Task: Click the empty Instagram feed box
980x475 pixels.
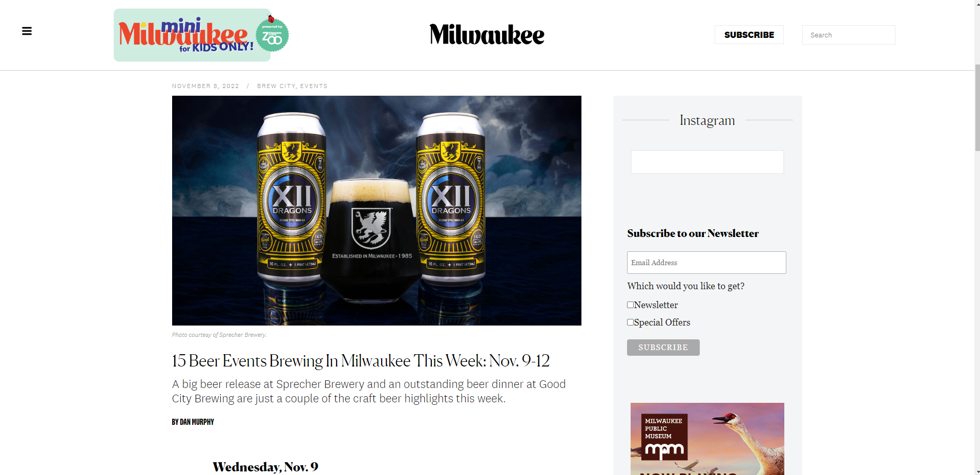Action: coord(707,162)
